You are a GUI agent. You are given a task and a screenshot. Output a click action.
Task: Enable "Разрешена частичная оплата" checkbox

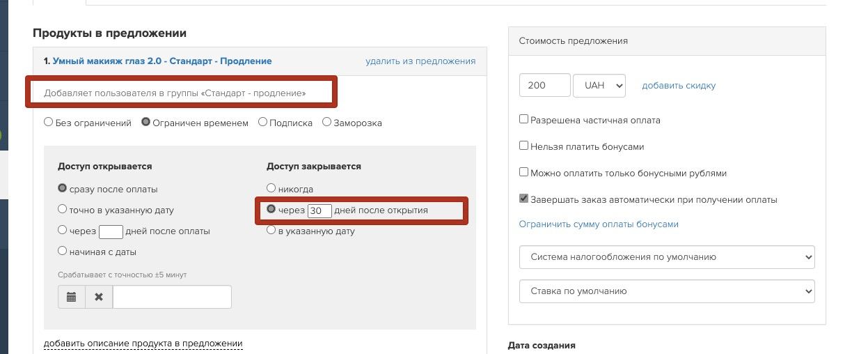coord(523,119)
